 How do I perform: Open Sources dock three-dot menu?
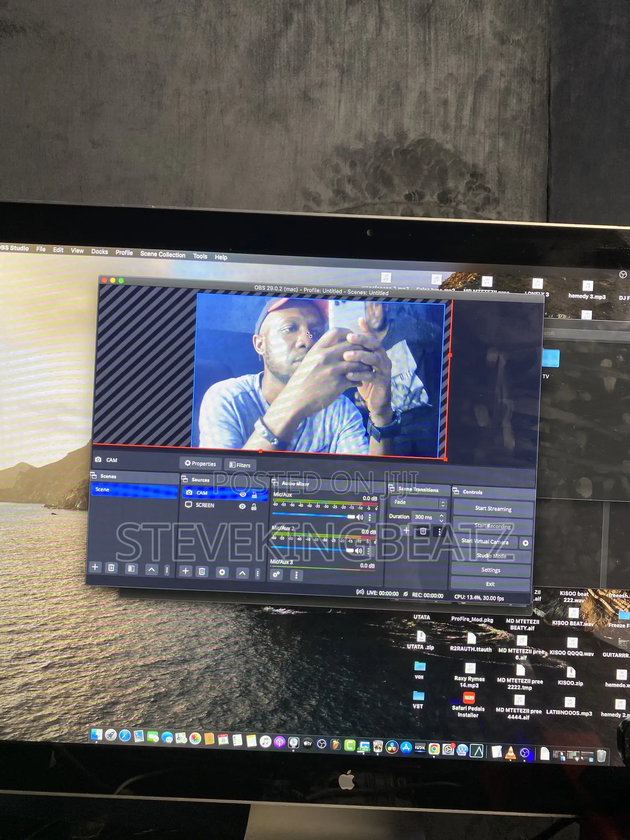258,574
